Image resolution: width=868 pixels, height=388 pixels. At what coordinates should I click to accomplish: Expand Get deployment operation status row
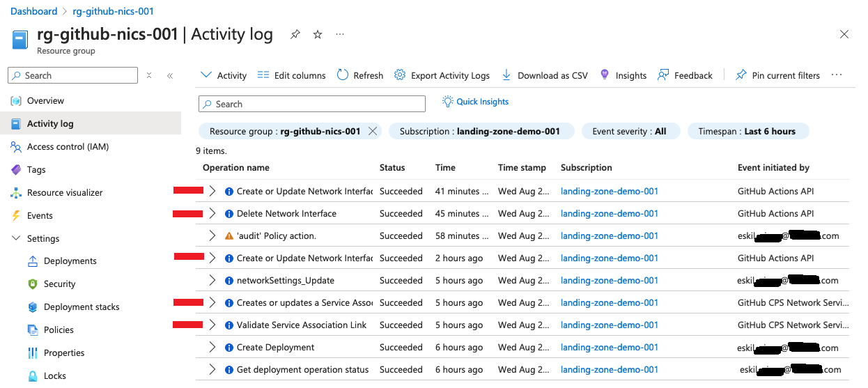212,370
